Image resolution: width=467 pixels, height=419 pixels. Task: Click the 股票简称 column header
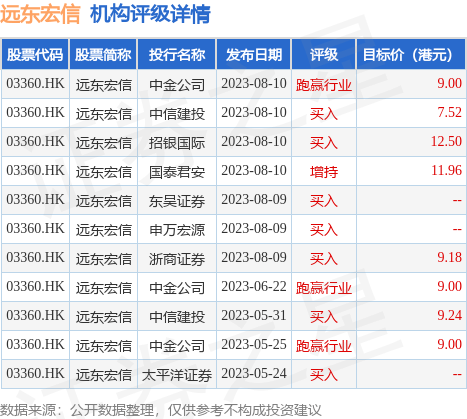103,55
